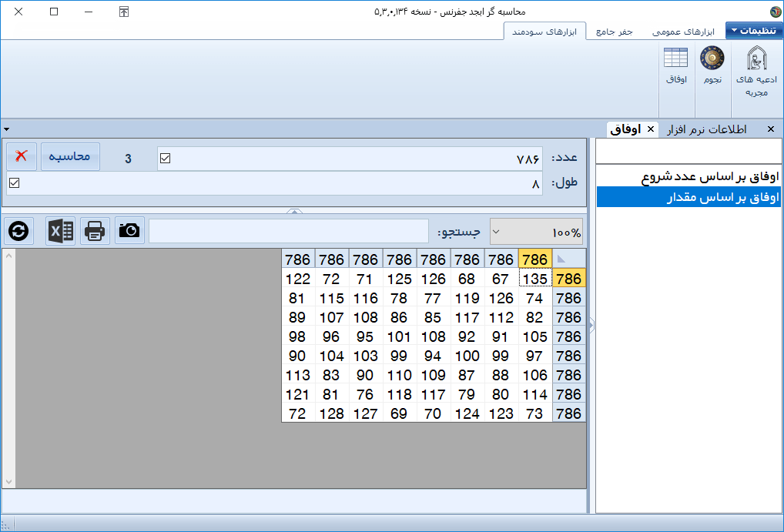Select grid cell with value 128
The height and width of the screenshot is (532, 784).
[332, 413]
